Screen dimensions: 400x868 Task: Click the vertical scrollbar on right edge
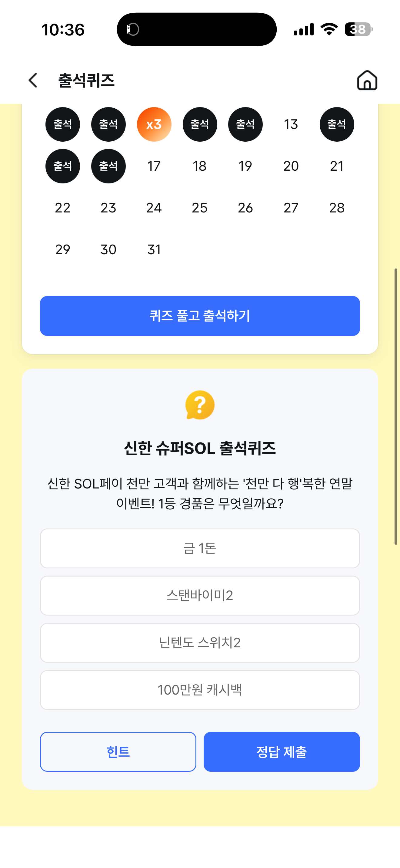(396, 406)
